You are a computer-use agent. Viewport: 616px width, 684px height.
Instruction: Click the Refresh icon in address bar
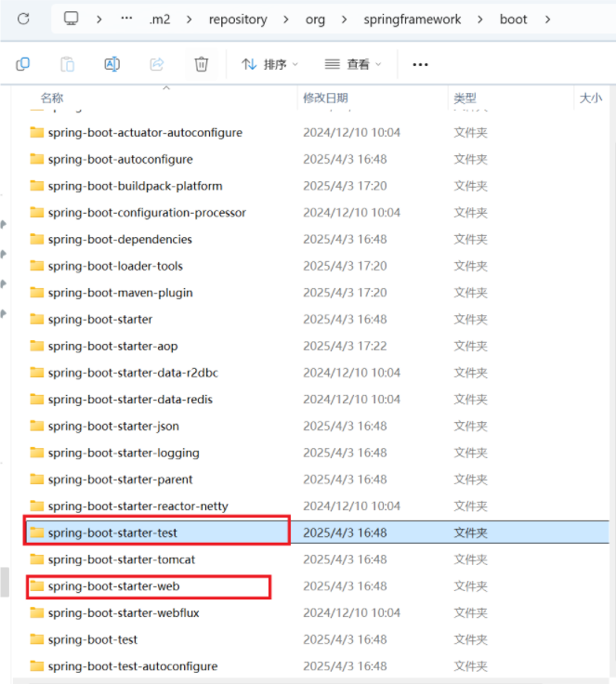pyautogui.click(x=23, y=19)
